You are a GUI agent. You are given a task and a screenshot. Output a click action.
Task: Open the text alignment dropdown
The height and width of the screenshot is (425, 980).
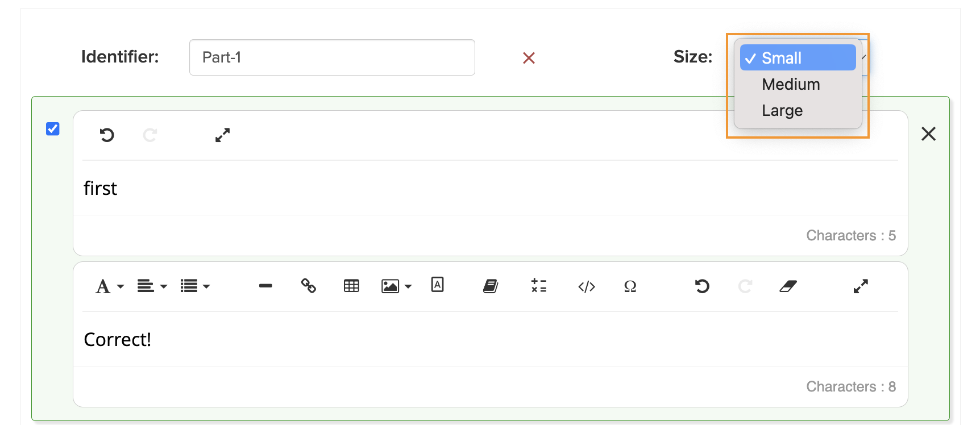coord(152,286)
